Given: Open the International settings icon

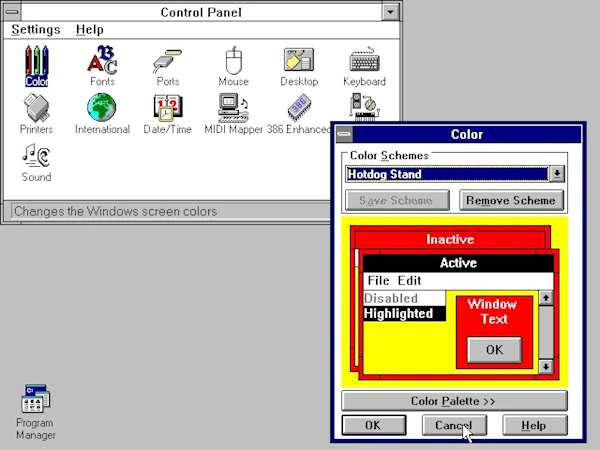Looking at the screenshot, I should point(101,110).
